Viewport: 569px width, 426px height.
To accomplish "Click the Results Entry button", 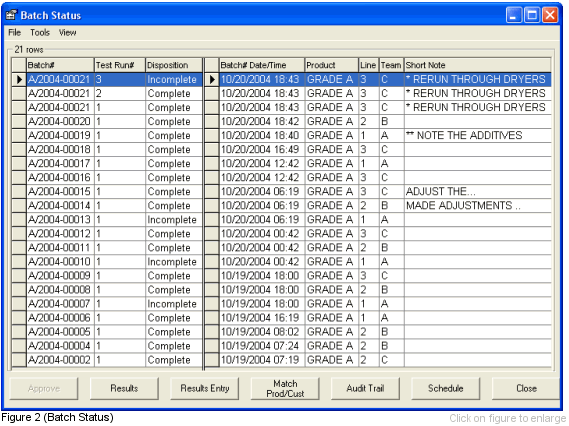I will click(205, 388).
